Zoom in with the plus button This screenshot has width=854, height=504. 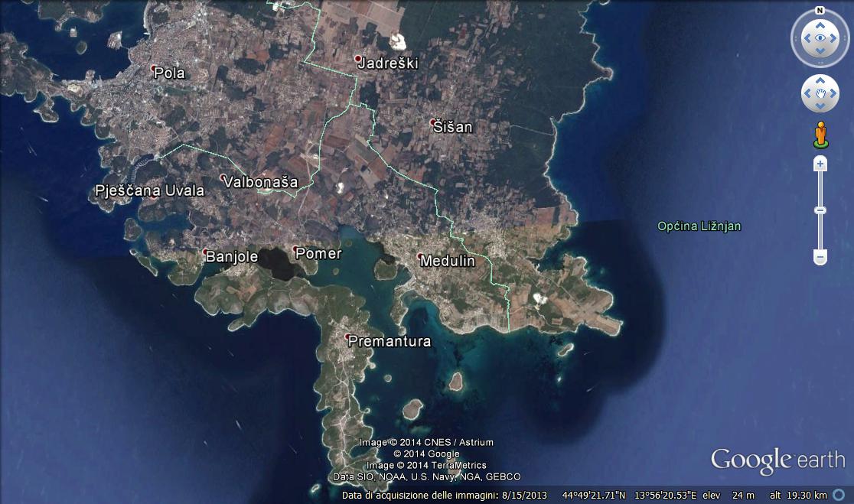[820, 164]
